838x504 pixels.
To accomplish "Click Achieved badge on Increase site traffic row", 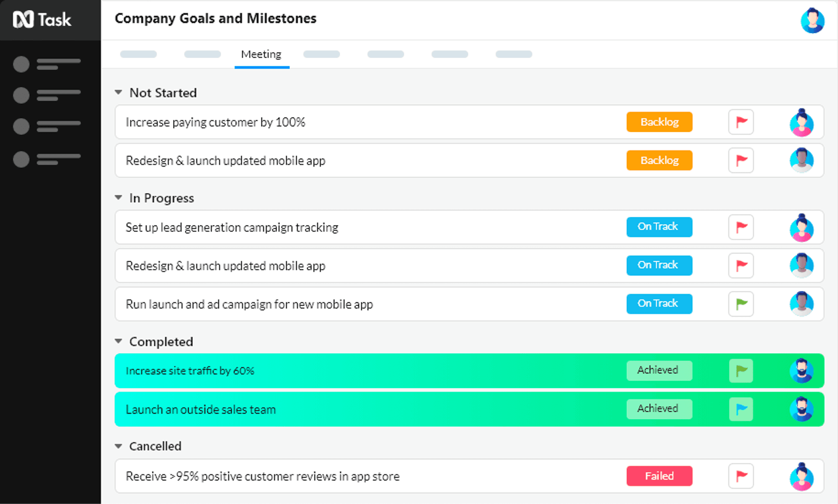I will 659,370.
